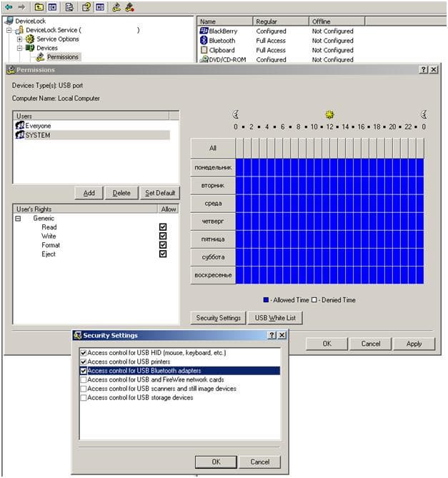Toggle Access control for USB printers checkbox

[83, 362]
